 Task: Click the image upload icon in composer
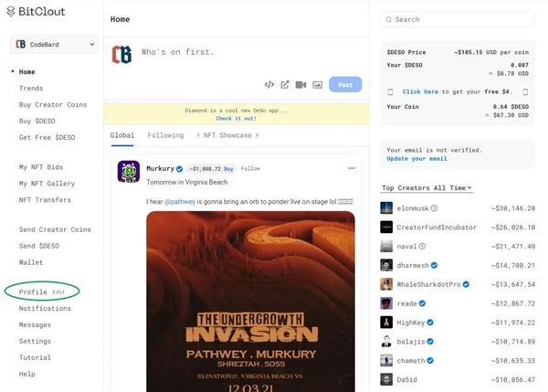[x=317, y=85]
